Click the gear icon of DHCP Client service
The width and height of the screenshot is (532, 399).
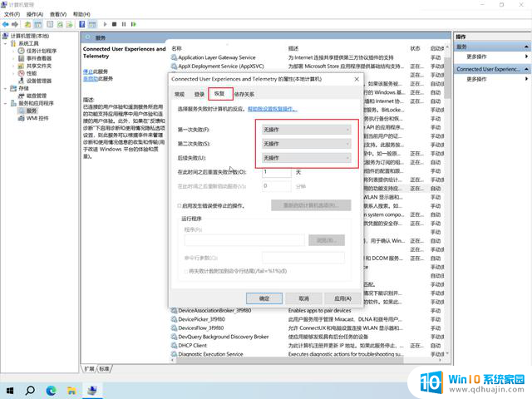174,346
